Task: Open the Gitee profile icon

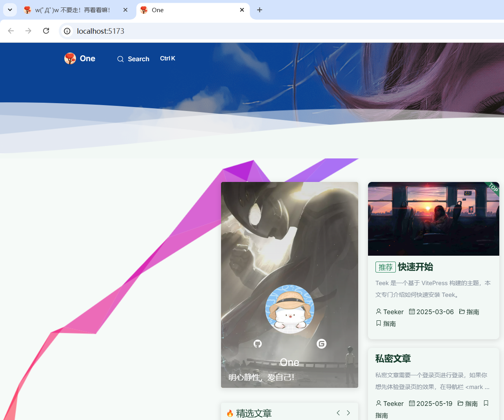Action: 321,344
